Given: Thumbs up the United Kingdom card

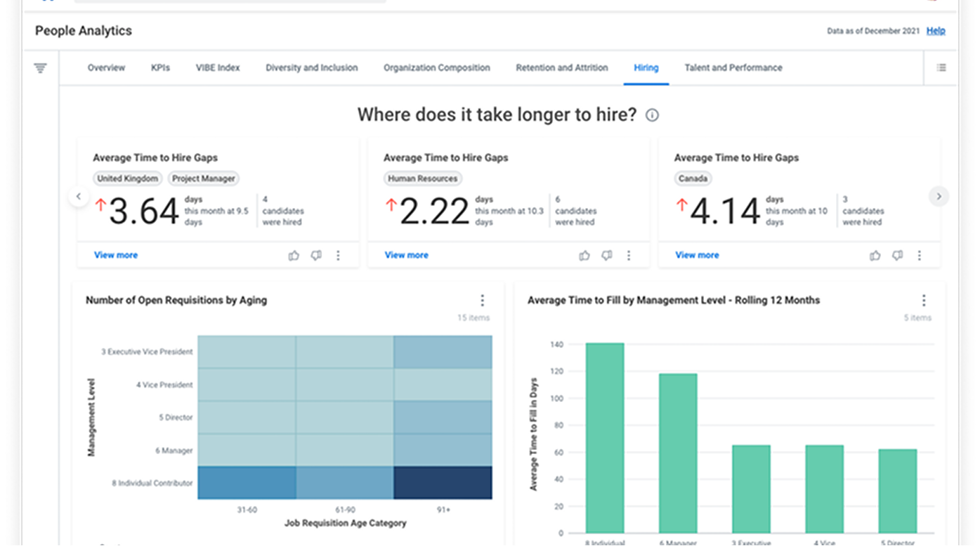Looking at the screenshot, I should pyautogui.click(x=294, y=256).
